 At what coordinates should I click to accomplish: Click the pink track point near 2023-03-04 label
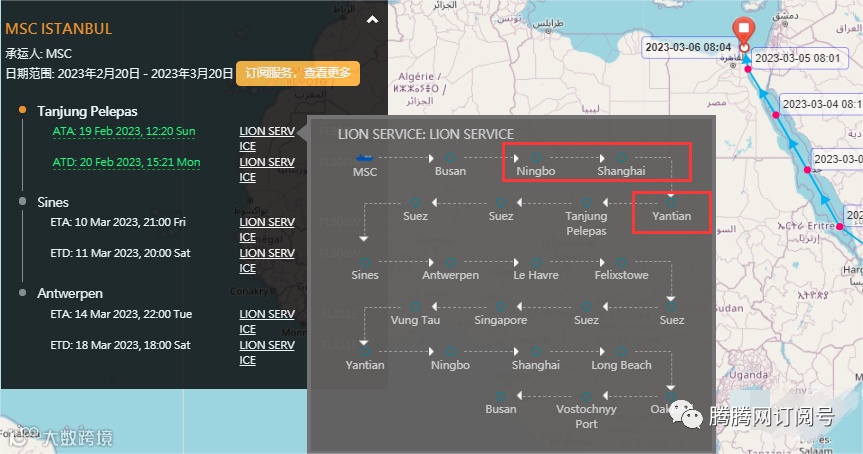775,115
